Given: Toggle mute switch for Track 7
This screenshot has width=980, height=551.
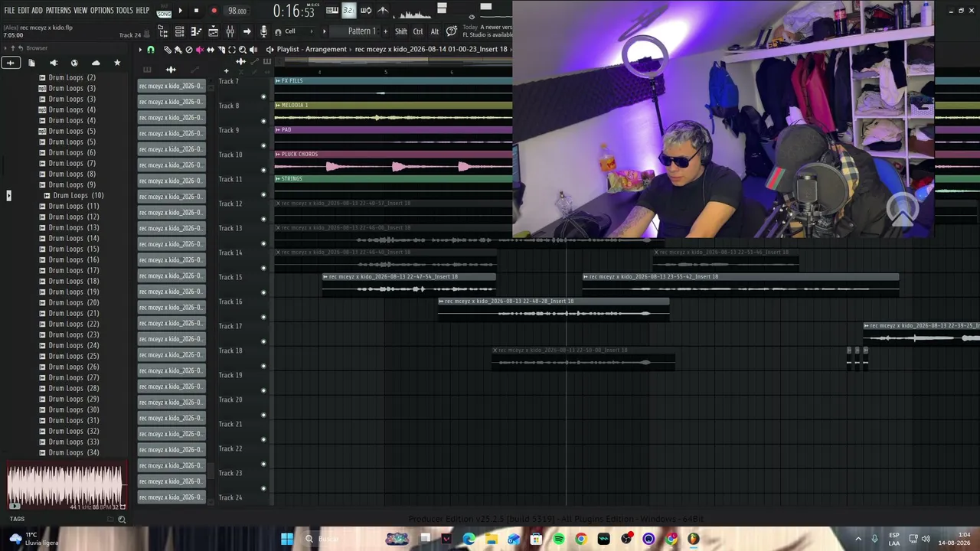Looking at the screenshot, I should pos(264,96).
